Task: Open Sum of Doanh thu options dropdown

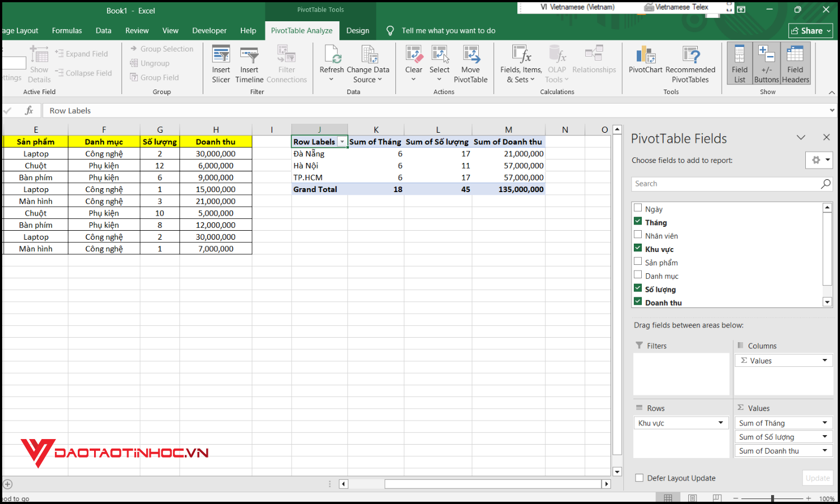Action: [x=824, y=450]
